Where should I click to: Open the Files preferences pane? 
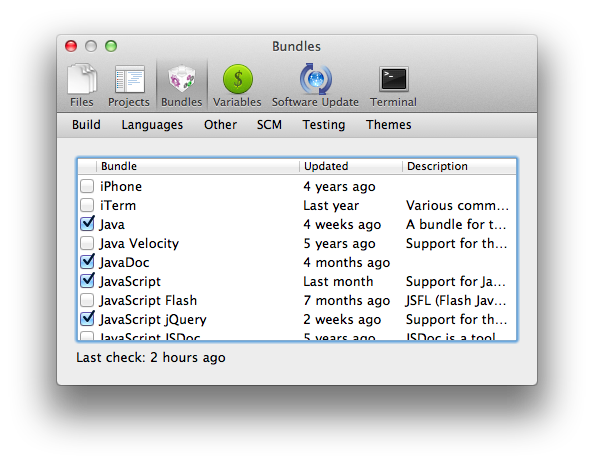click(x=81, y=85)
